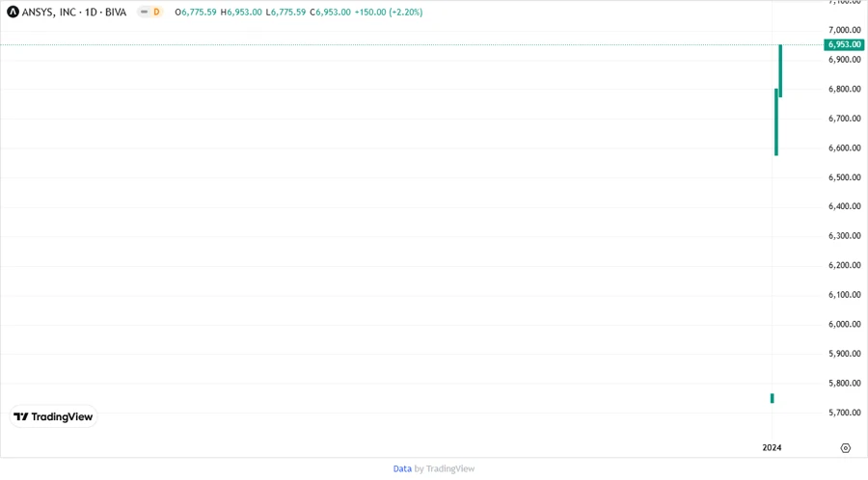Viewport: 868px width, 480px height.
Task: Click the green 6,953.00 current price label
Action: click(844, 44)
